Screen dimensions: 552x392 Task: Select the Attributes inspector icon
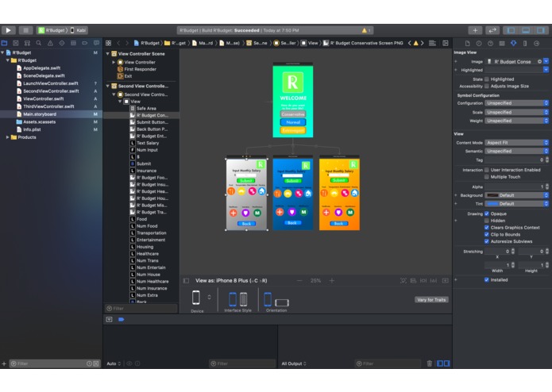(x=514, y=43)
